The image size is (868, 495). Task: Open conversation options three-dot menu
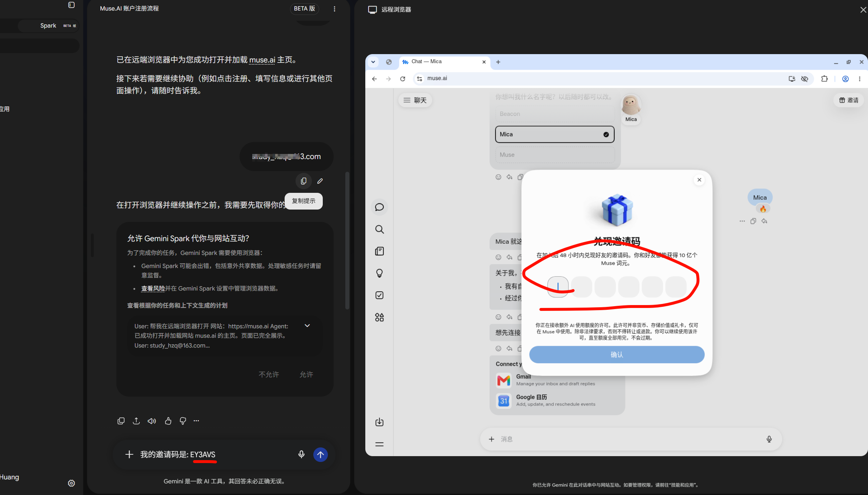pos(334,9)
